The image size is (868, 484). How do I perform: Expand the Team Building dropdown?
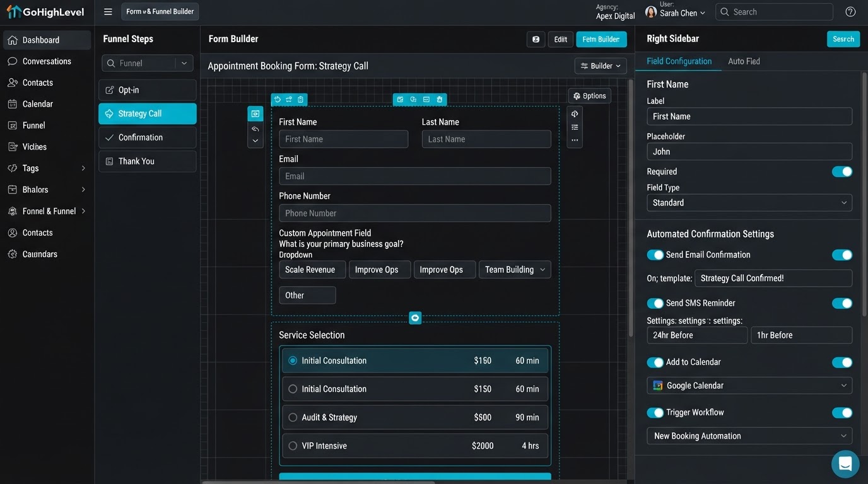coord(515,270)
